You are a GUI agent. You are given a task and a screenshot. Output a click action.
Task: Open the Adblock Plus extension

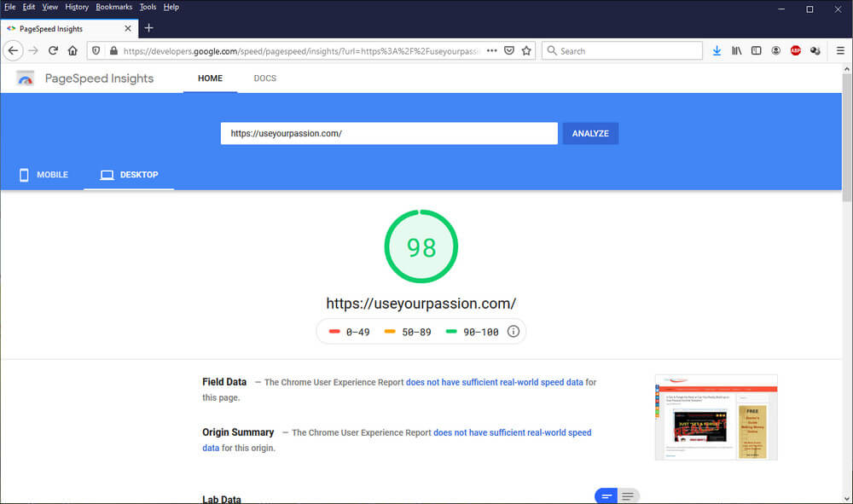click(795, 50)
